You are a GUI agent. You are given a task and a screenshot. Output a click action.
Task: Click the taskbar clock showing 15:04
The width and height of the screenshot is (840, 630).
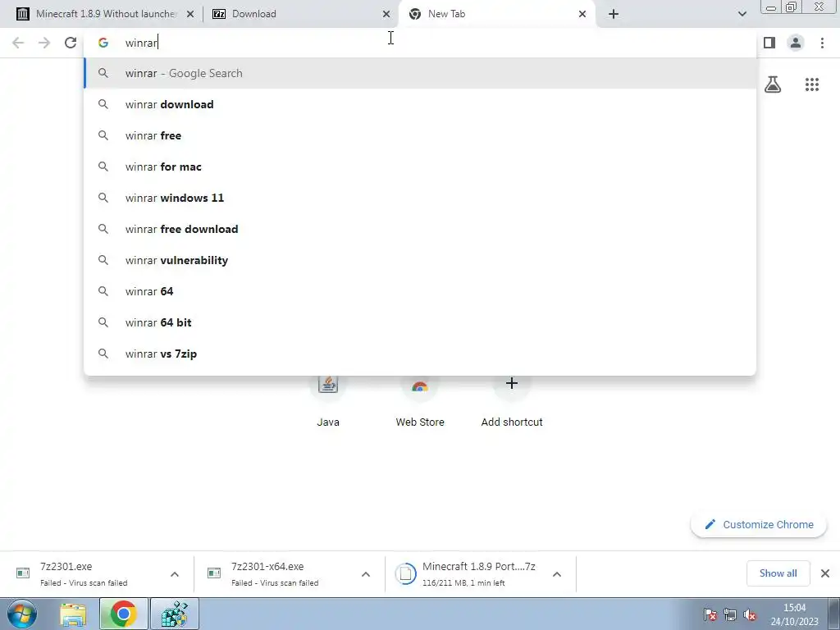click(x=794, y=614)
